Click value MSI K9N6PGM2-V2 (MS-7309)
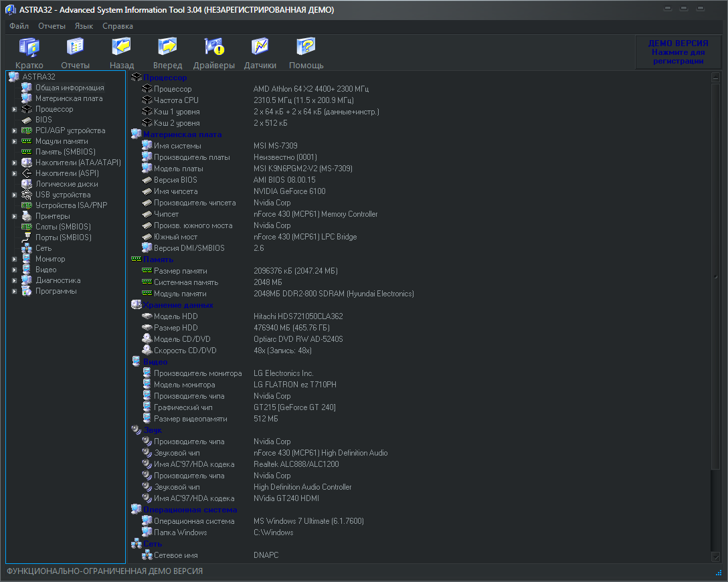This screenshot has width=728, height=582. click(x=302, y=169)
